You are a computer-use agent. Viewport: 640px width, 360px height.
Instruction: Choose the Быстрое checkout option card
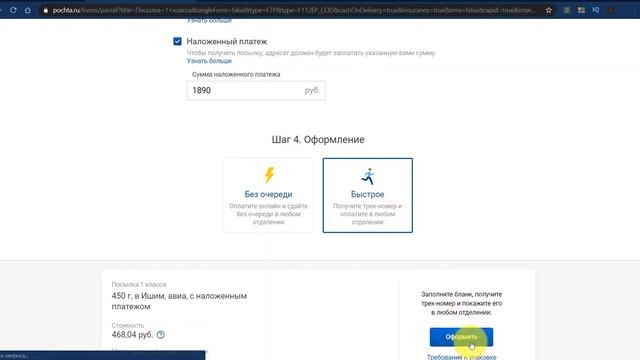click(x=367, y=195)
